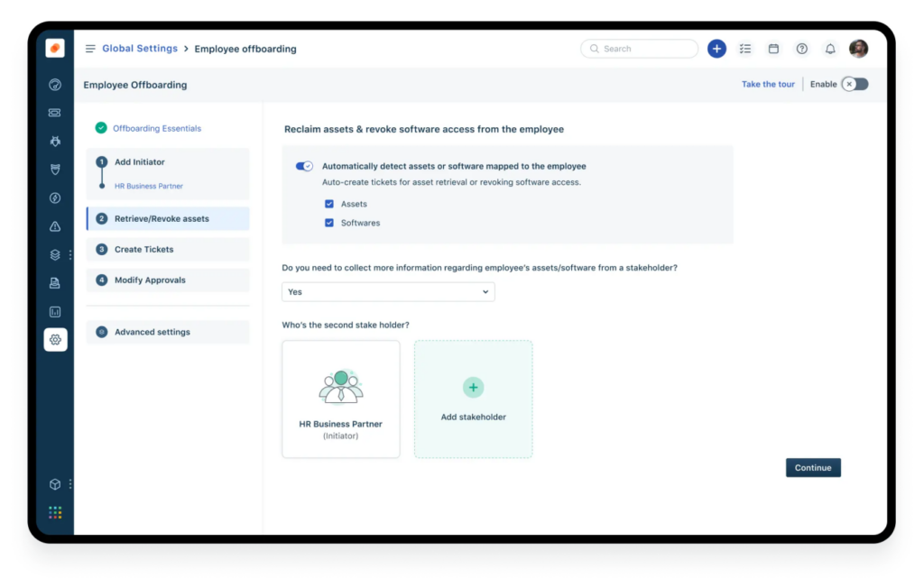924x578 pixels.
Task: Uncheck the Softwares checkbox
Action: pyautogui.click(x=328, y=223)
